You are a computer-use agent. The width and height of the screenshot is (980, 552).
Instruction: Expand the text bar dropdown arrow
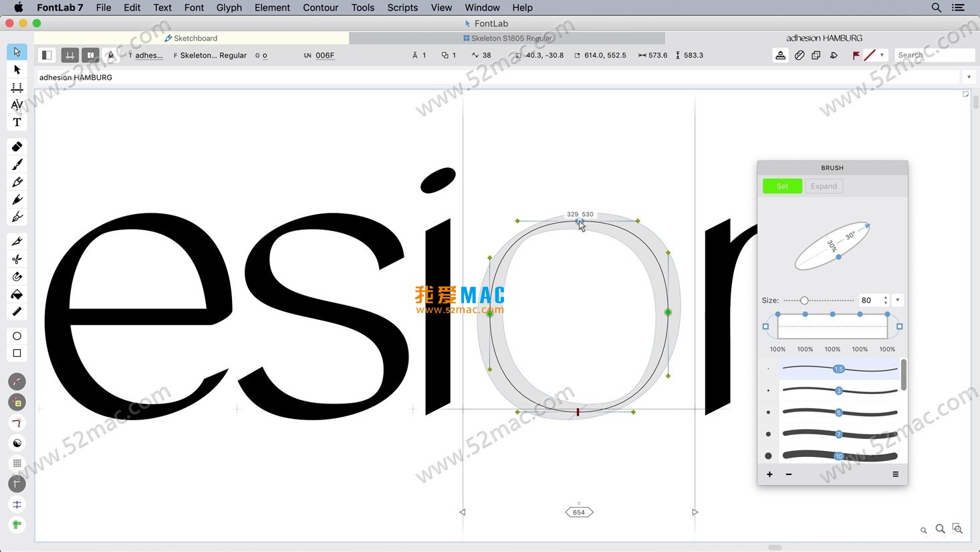pyautogui.click(x=969, y=78)
